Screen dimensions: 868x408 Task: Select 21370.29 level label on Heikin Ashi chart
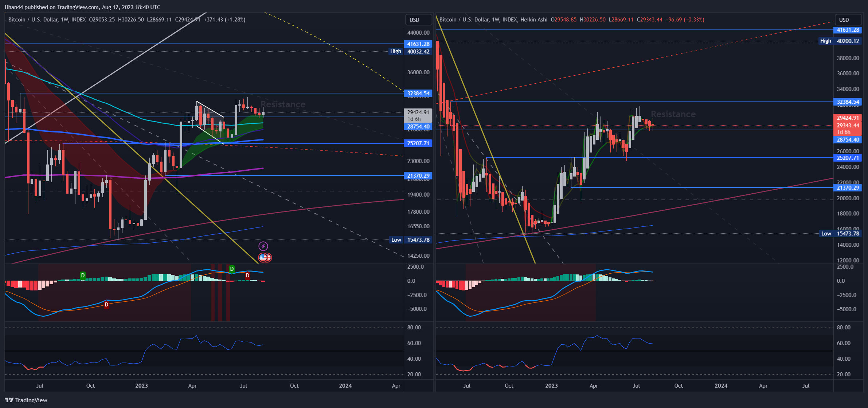(848, 188)
